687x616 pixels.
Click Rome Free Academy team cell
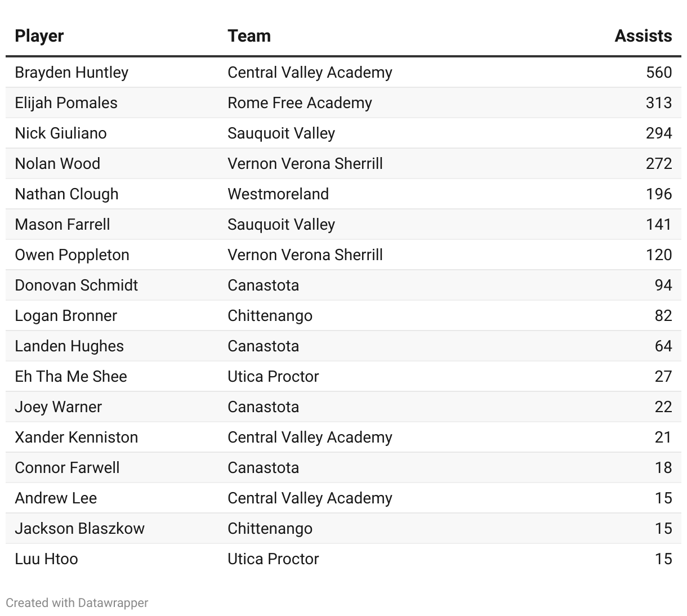300,103
